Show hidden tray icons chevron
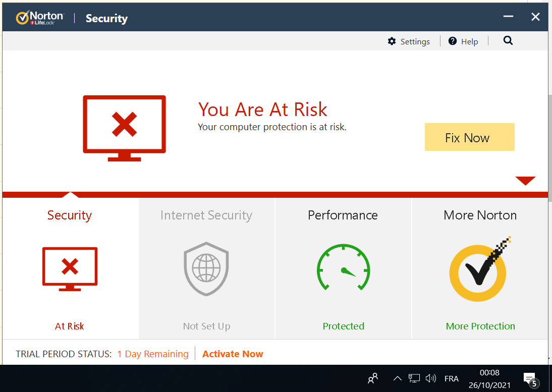This screenshot has height=392, width=552. [398, 378]
